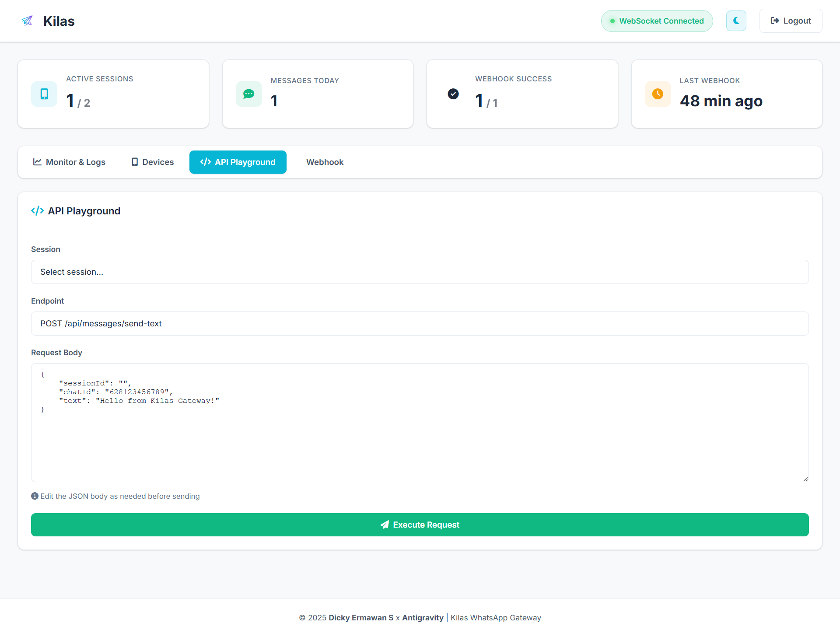
Task: Click the Logout button
Action: 791,21
